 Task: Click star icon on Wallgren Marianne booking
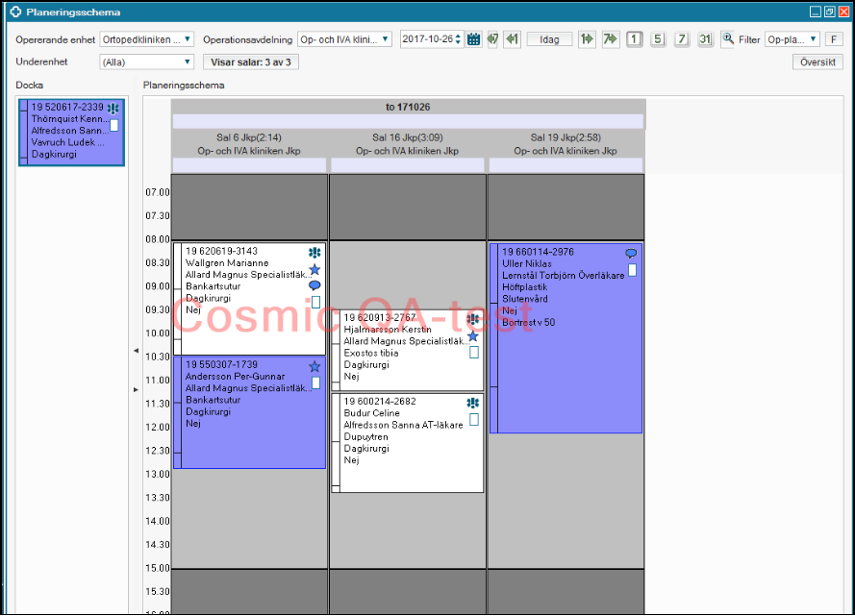314,270
